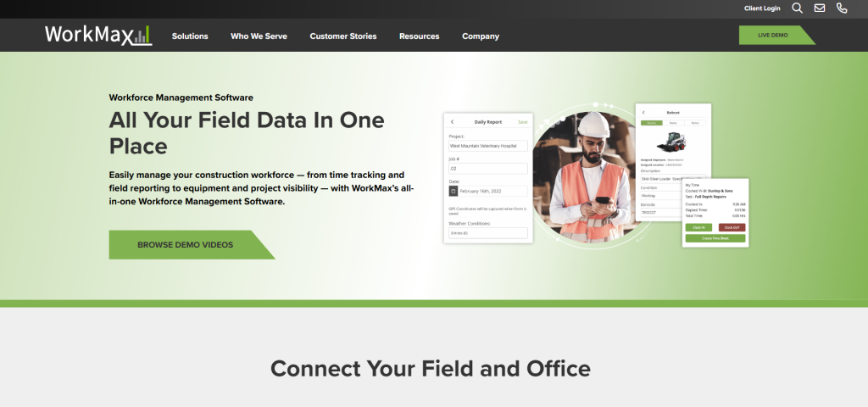
Task: Click the Bobcat skid-steer loader image
Action: (672, 142)
